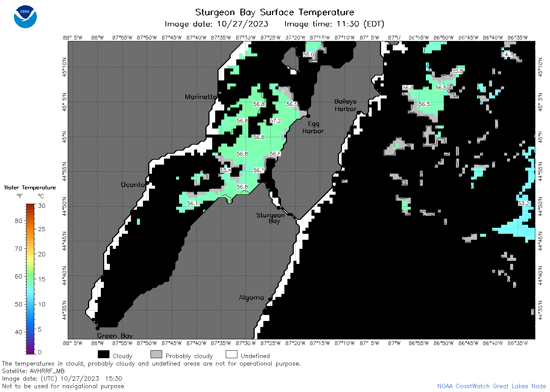Screen dimensions: 550x392
Task: Click the 57.2 temperature reading
Action: (275, 121)
